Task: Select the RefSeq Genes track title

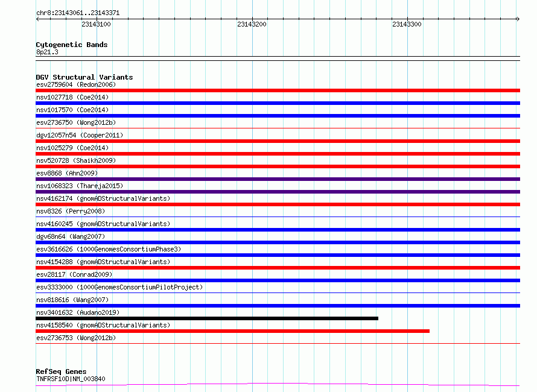Action: click(61, 371)
